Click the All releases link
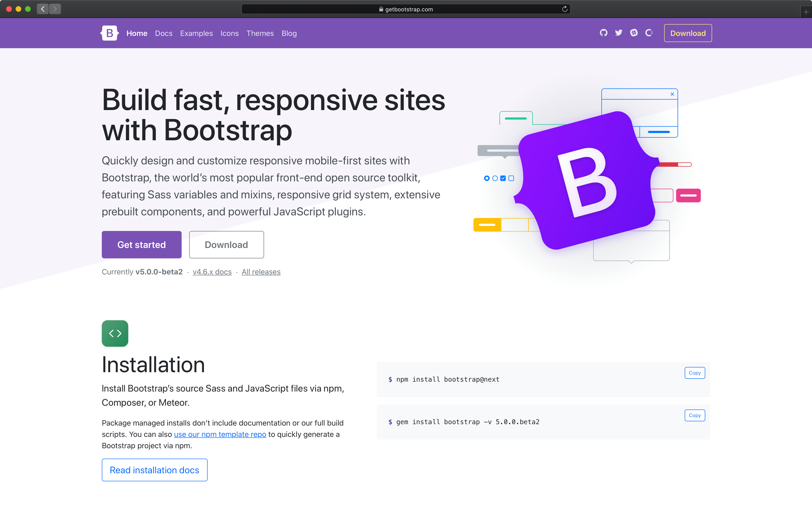Viewport: 812px width, 512px height. point(261,271)
